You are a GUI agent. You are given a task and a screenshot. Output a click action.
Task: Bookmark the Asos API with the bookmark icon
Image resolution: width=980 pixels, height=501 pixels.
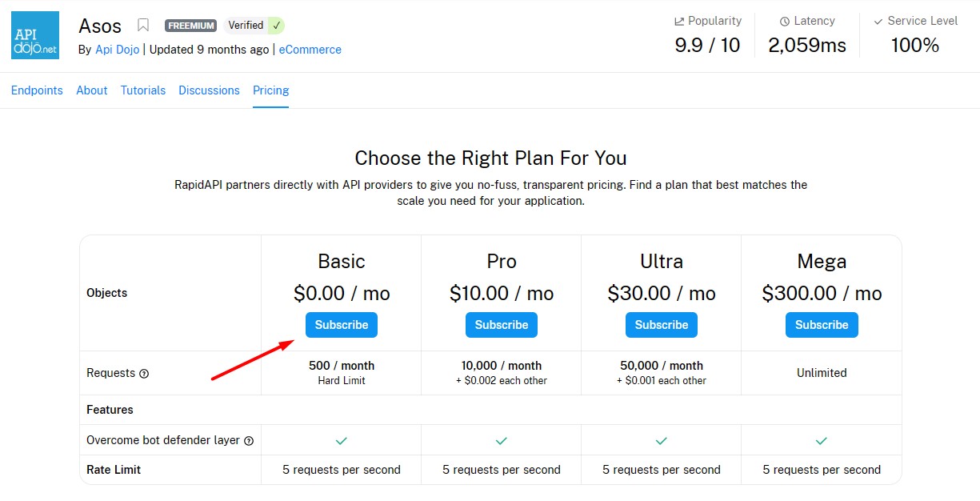(143, 26)
